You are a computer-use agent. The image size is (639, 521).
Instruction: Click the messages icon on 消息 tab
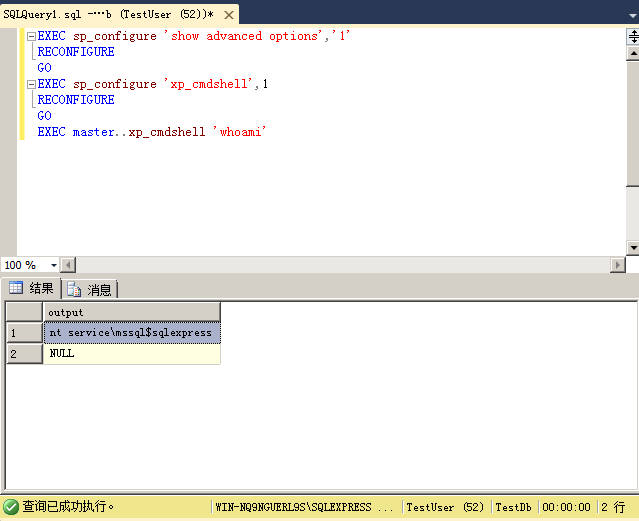coord(74,289)
